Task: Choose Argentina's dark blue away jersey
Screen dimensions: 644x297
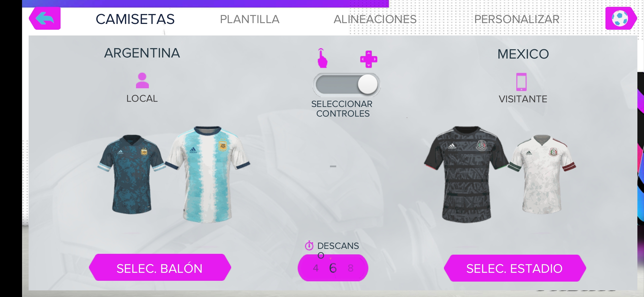Action: coord(132,174)
